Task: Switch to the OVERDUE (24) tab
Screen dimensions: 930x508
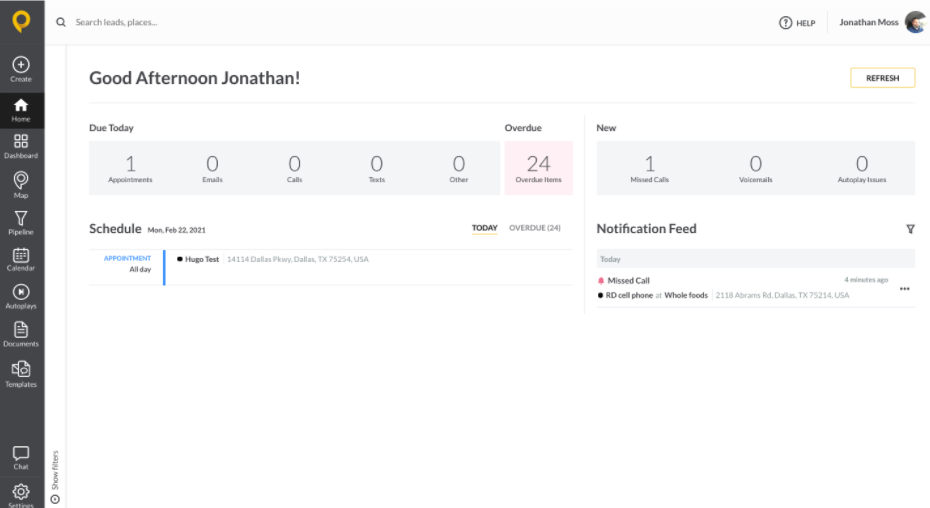Action: click(534, 228)
